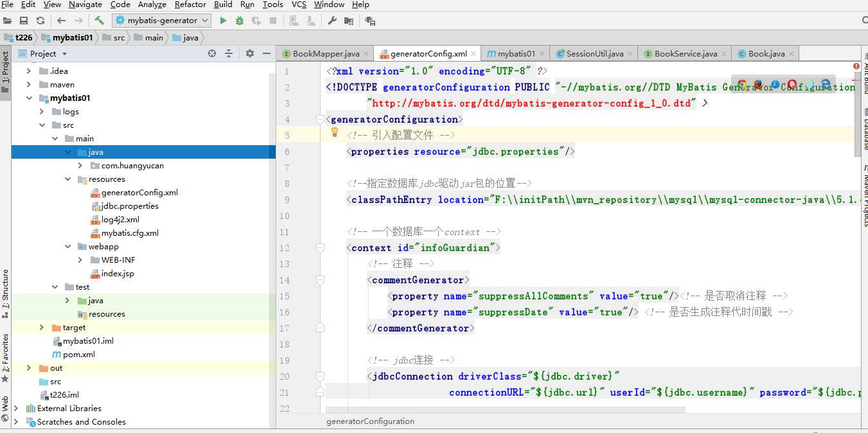This screenshot has height=433, width=868.
Task: Close the BookMapper.java tab
Action: (366, 54)
